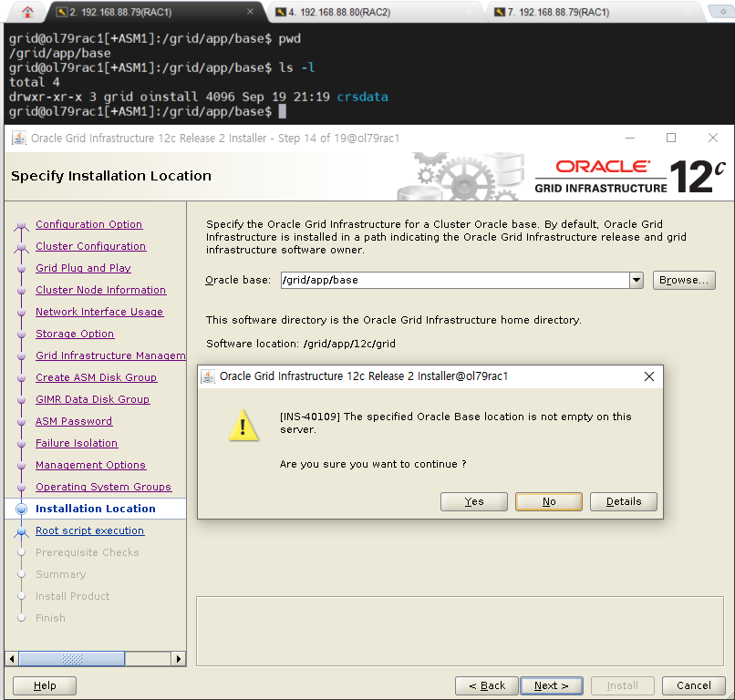Click the Next > button
Image resolution: width=735 pixels, height=700 pixels.
[552, 685]
